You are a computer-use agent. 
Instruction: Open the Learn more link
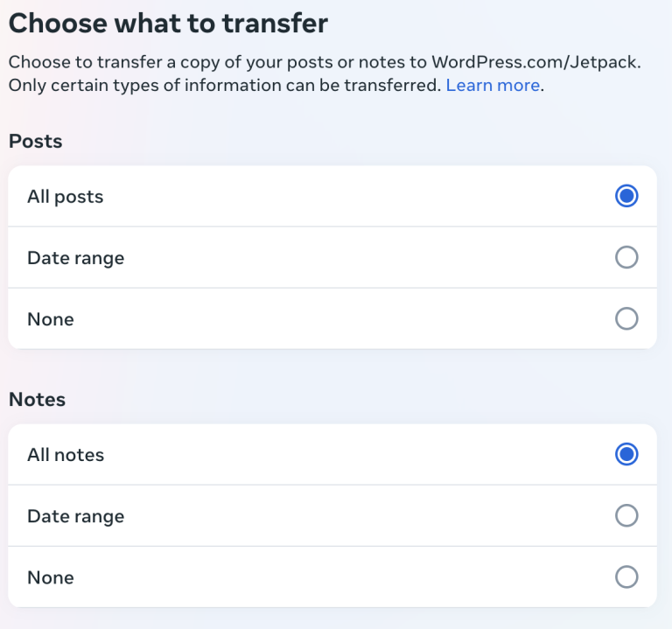tap(493, 86)
